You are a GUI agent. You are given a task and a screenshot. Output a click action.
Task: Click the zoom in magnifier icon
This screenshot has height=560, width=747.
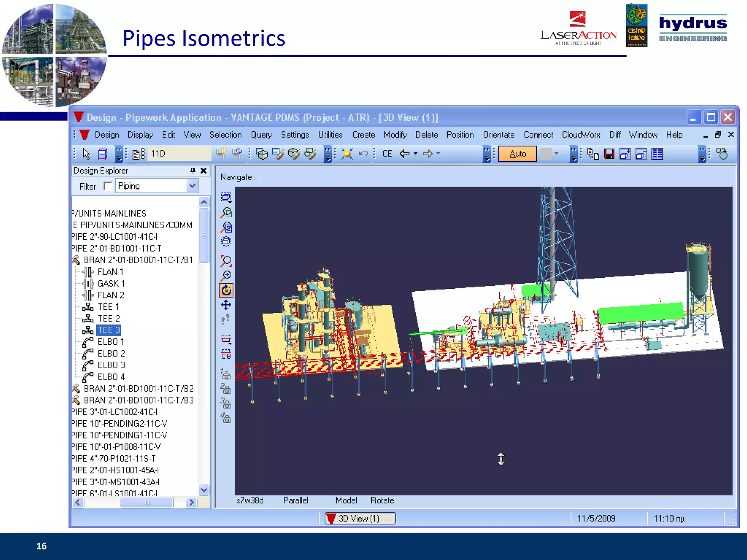pos(226,276)
